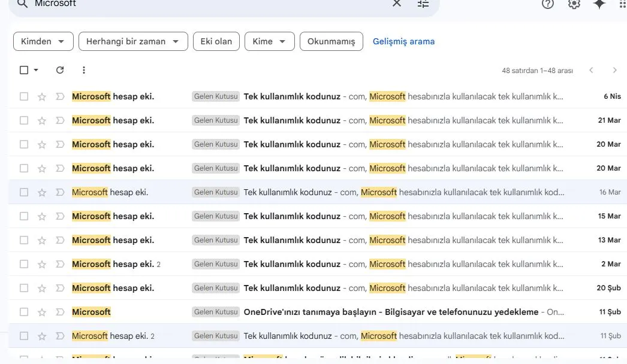627x364 pixels.
Task: Select the checkbox of the OneDrive email
Action: 24,312
